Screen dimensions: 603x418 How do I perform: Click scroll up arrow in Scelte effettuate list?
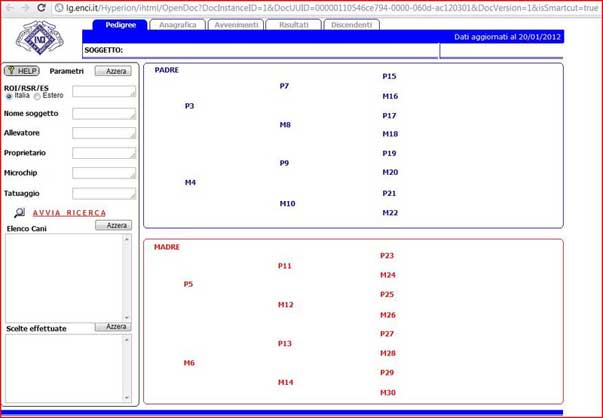(127, 340)
